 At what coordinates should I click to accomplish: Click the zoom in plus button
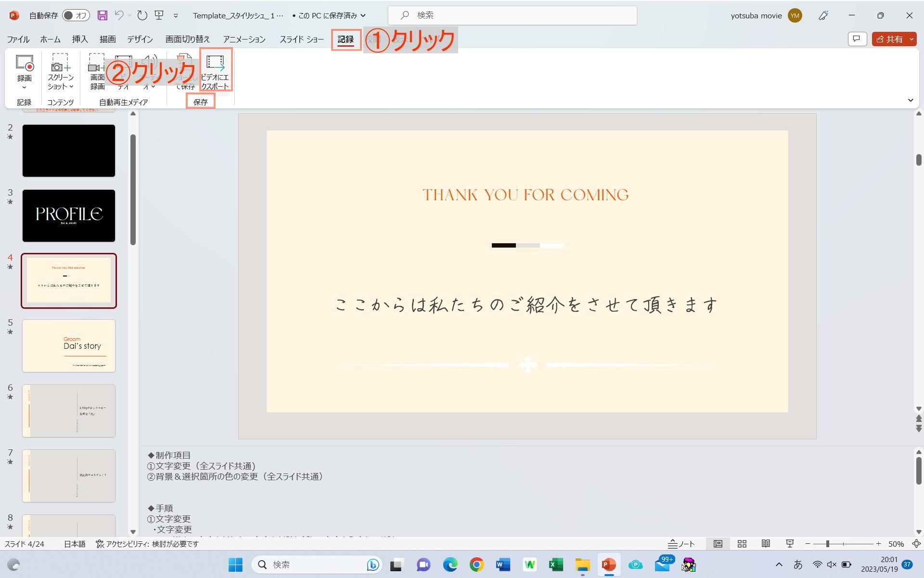pos(878,544)
